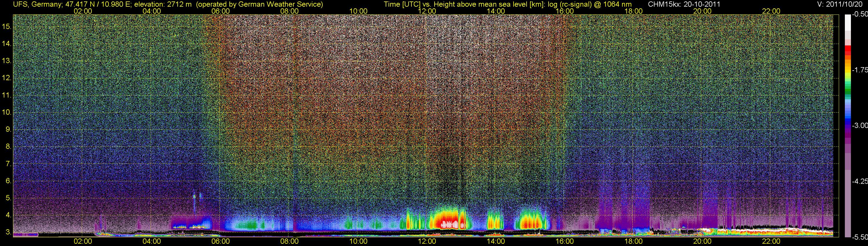This screenshot has width=868, height=246.
Task: Click the '14.' height axis label
Action: (x=7, y=43)
